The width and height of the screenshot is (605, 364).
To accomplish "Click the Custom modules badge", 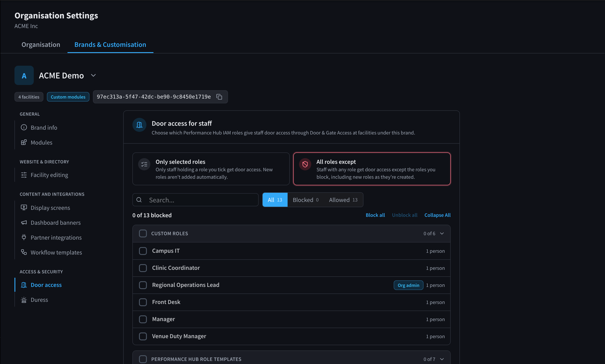I will click(68, 97).
